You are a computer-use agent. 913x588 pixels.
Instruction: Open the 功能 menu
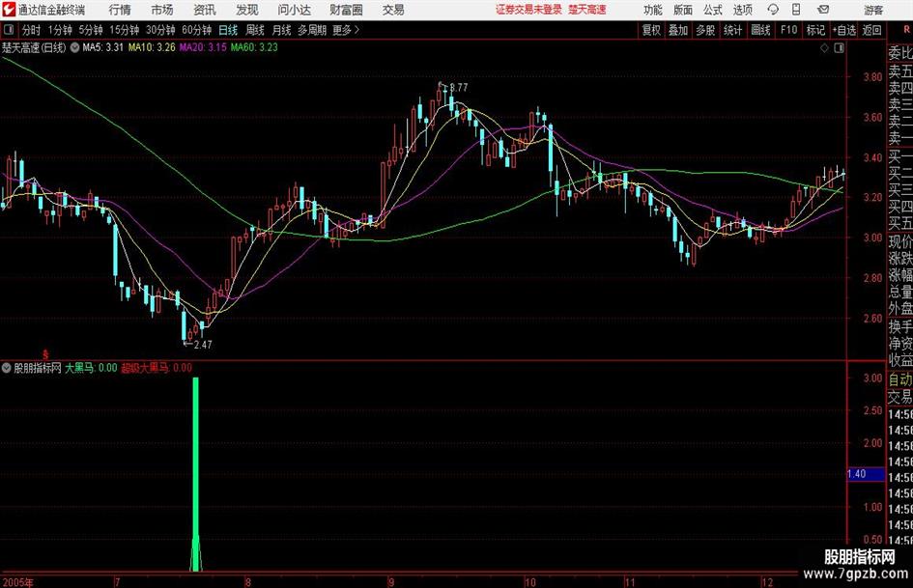[653, 10]
